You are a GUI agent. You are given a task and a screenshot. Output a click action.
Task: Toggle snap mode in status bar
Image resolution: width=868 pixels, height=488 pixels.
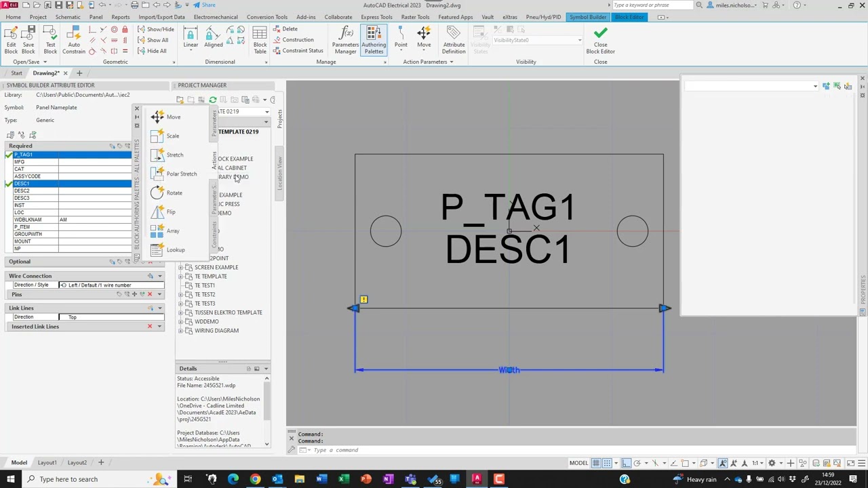(607, 463)
